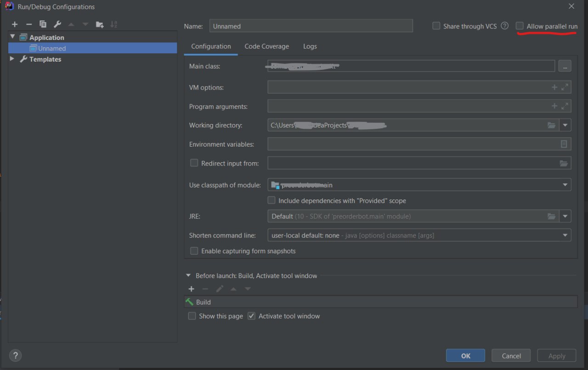Focus the Main class text field
588x370 pixels.
(x=411, y=66)
